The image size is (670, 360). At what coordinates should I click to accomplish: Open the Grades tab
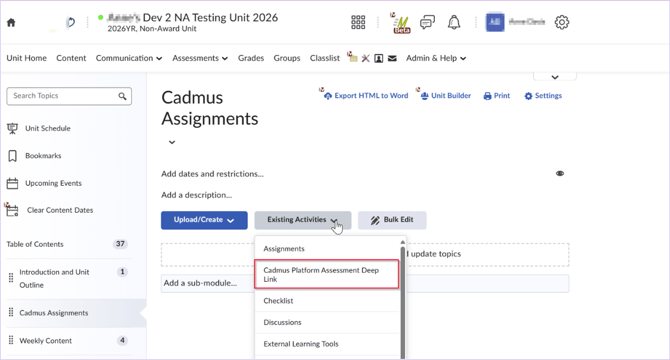click(x=251, y=58)
